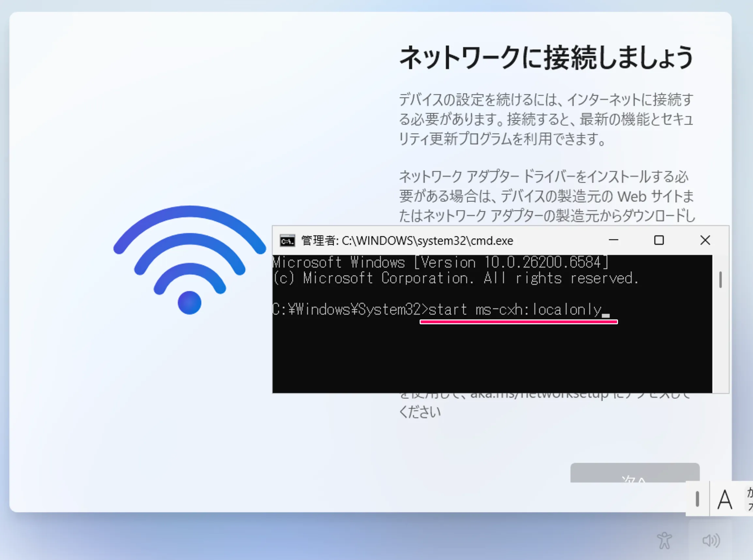753x560 pixels.
Task: Click the title bar text "管理者: C:\WINDOWS\system32\cmd.exe"
Action: coord(407,241)
